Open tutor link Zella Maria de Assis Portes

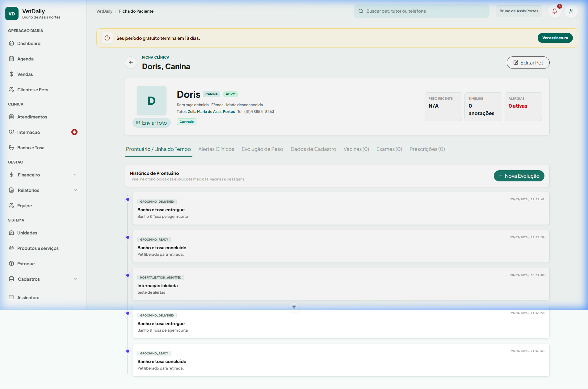pos(211,112)
